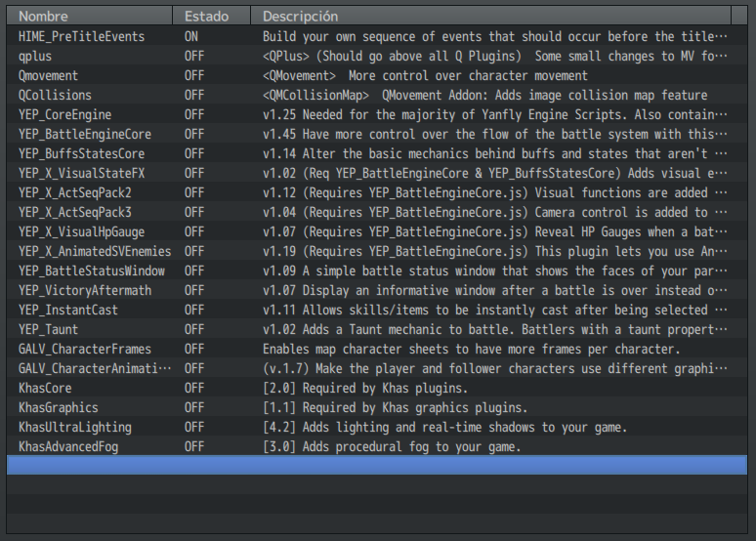Select the qplus plugin row
Image resolution: width=756 pixels, height=541 pixels.
pyautogui.click(x=377, y=56)
